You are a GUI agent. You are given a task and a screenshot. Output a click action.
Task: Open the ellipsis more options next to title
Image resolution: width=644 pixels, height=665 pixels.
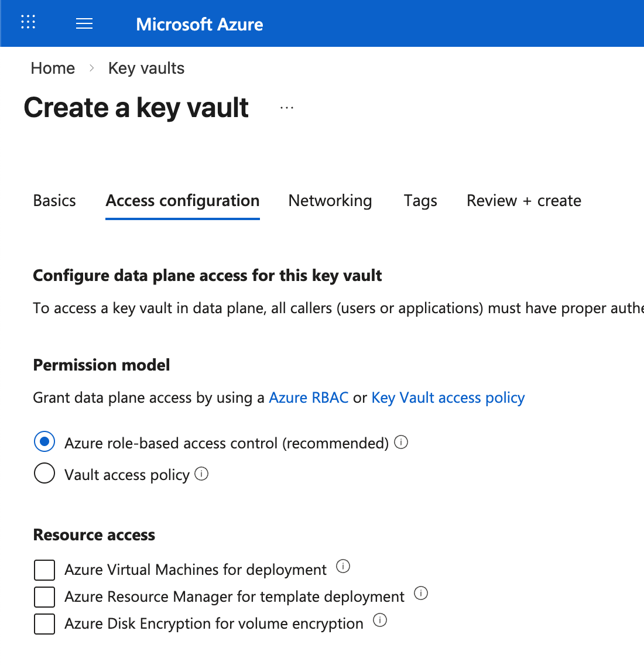287,108
